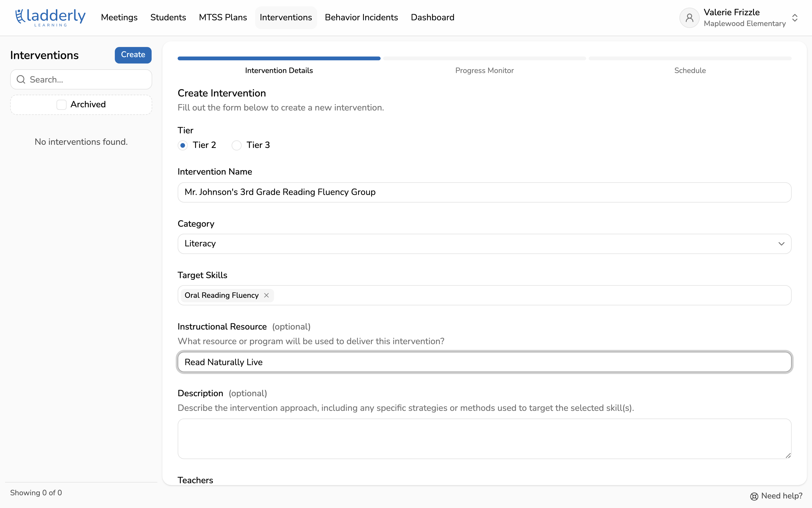The image size is (812, 508).
Task: Expand the account switcher chevrons
Action: click(x=794, y=18)
